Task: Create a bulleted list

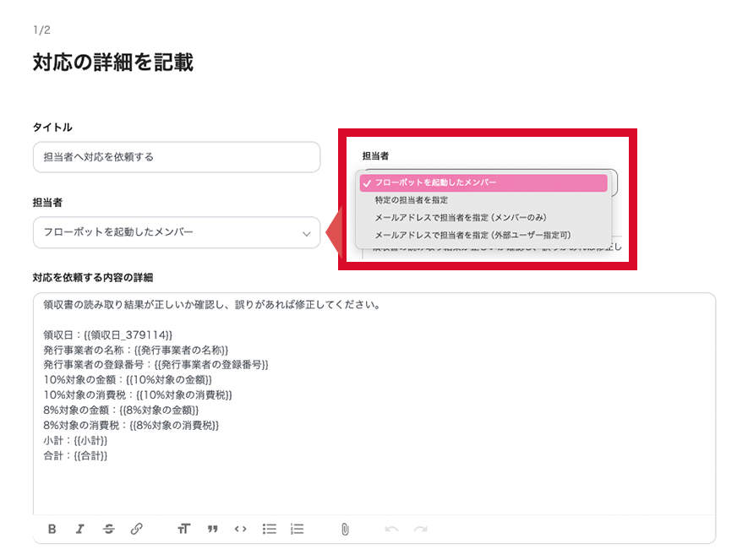Action: [269, 530]
